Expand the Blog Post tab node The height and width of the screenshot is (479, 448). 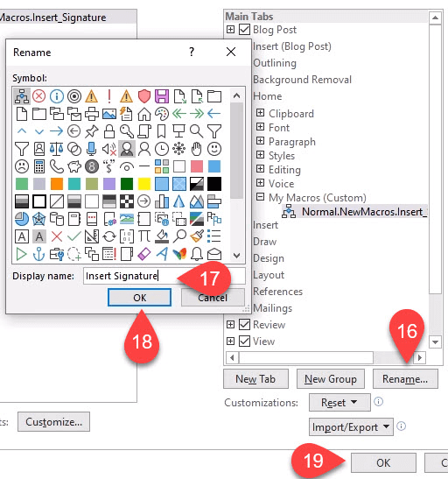pos(231,30)
